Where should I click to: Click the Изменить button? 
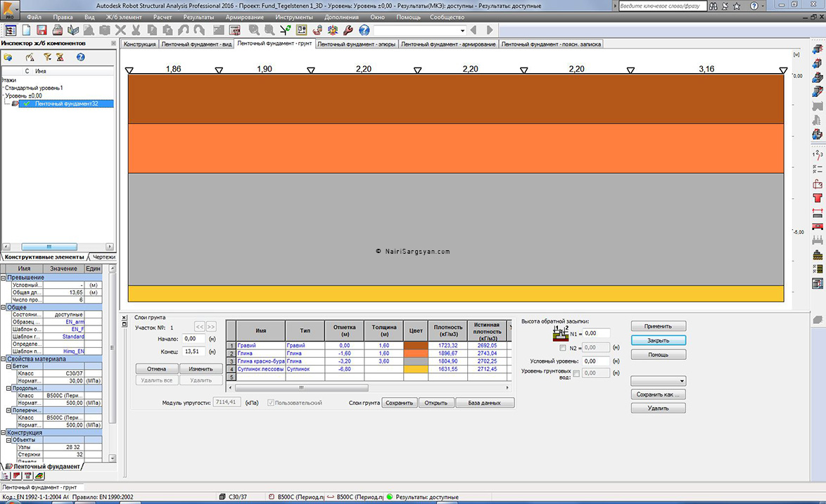(201, 369)
